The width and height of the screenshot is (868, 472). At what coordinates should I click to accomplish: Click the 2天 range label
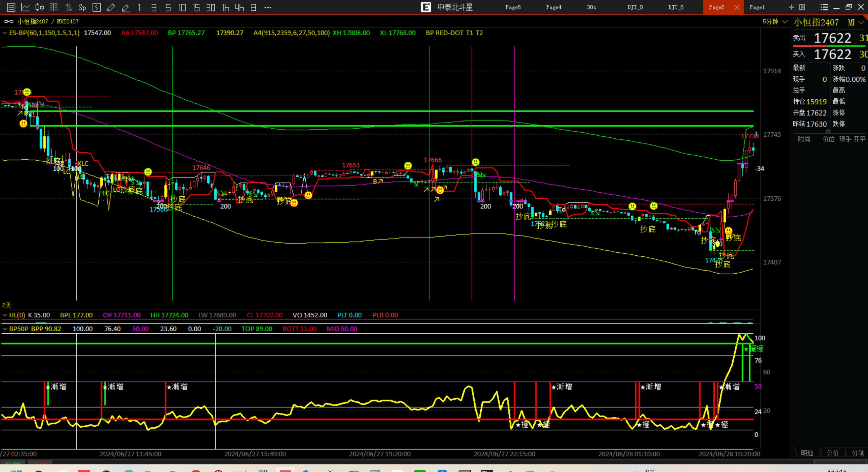coord(6,305)
